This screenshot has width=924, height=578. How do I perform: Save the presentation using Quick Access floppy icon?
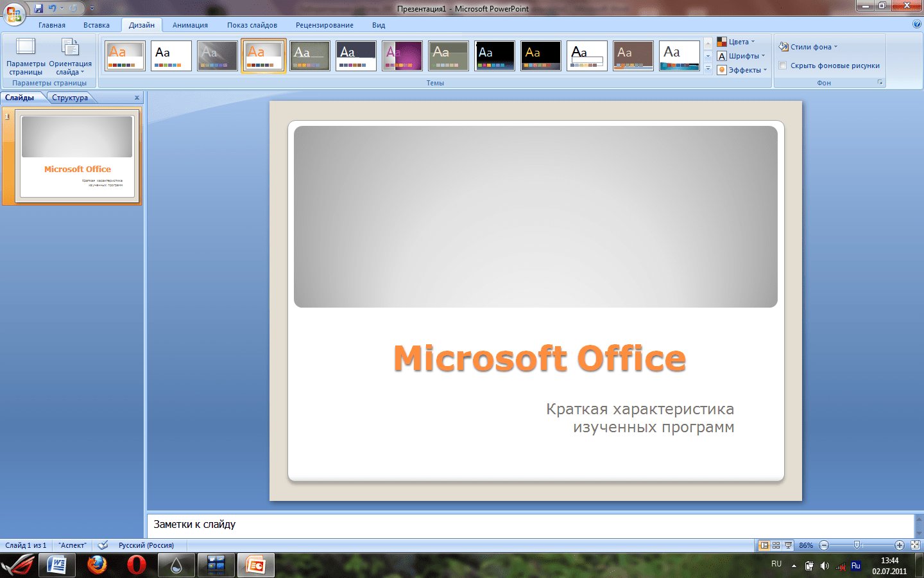coord(38,8)
